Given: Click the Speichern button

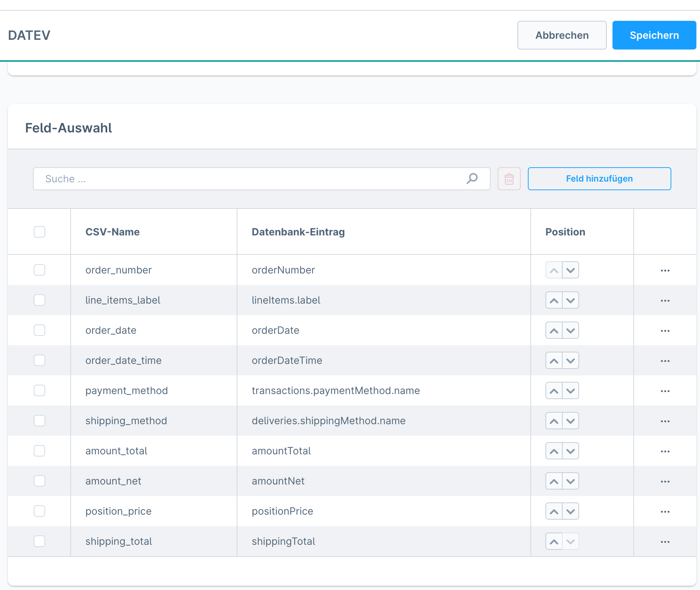Looking at the screenshot, I should (x=654, y=35).
